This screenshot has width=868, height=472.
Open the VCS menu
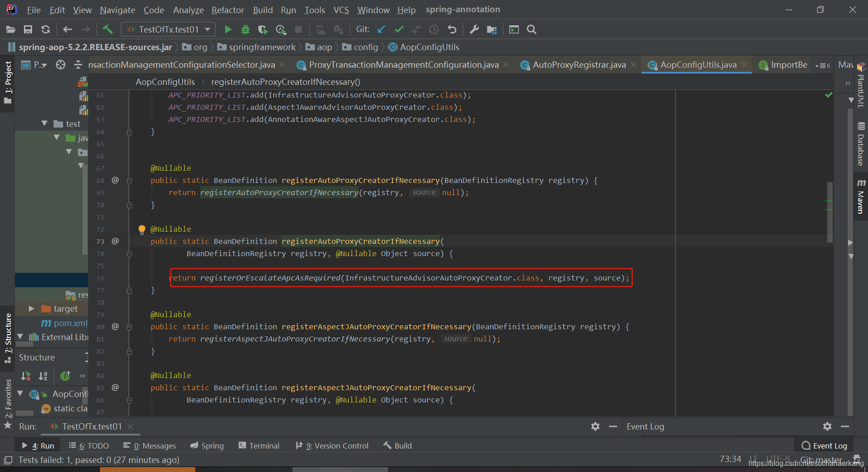click(341, 9)
